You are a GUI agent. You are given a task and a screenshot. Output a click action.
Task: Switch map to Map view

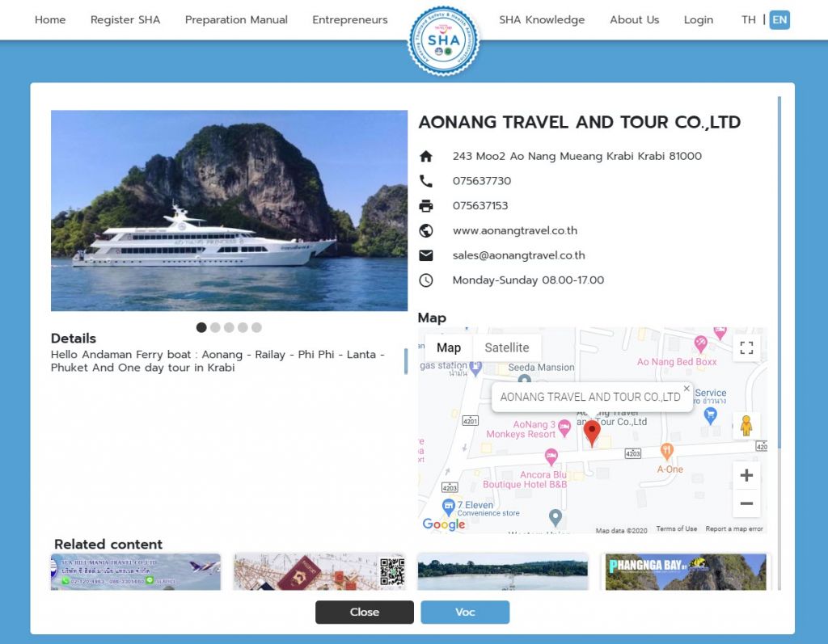pos(448,348)
